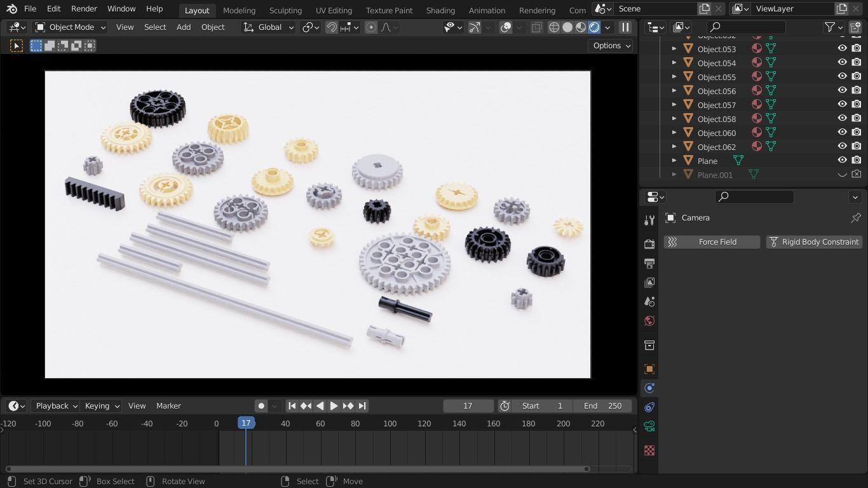Viewport: 868px width, 488px height.
Task: Switch to the Shading workspace tab
Action: (x=440, y=10)
